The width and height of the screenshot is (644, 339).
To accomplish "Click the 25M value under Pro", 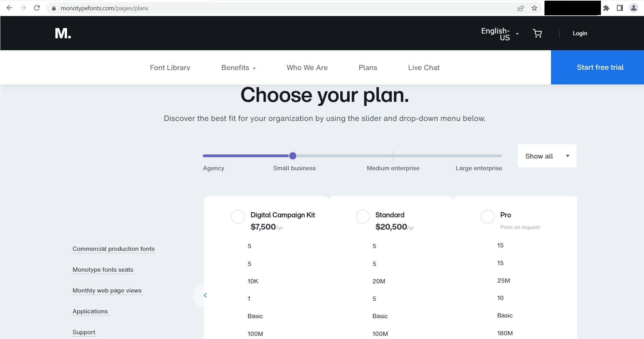I will [x=504, y=281].
